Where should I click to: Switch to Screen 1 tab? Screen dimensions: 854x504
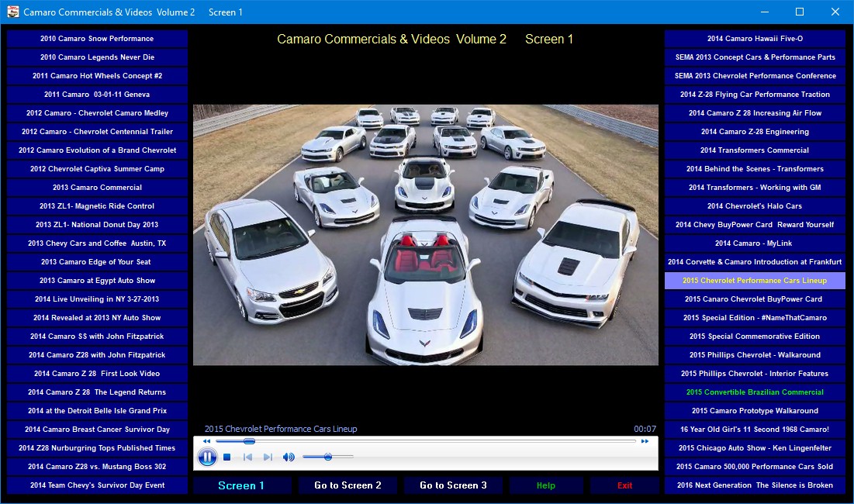click(241, 485)
